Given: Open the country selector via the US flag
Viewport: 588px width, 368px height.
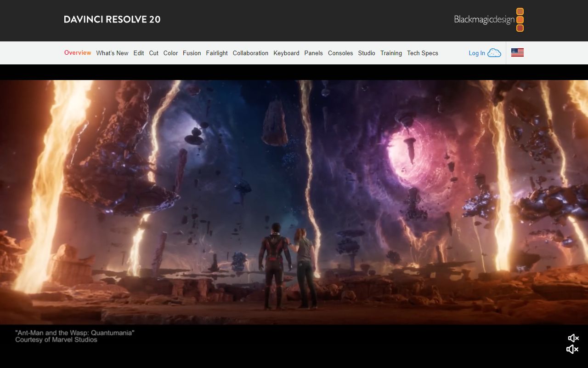Looking at the screenshot, I should (x=517, y=52).
